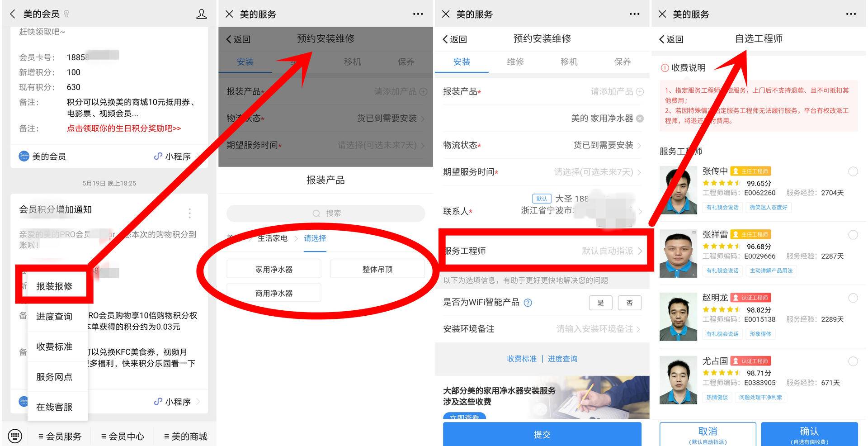This screenshot has height=446, width=868.
Task: Tap the back arrow next to 预约安装维修
Action: pyautogui.click(x=229, y=39)
